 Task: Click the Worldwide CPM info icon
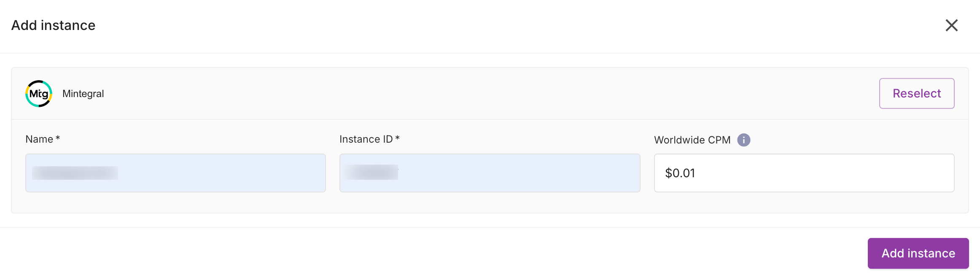[x=743, y=140]
